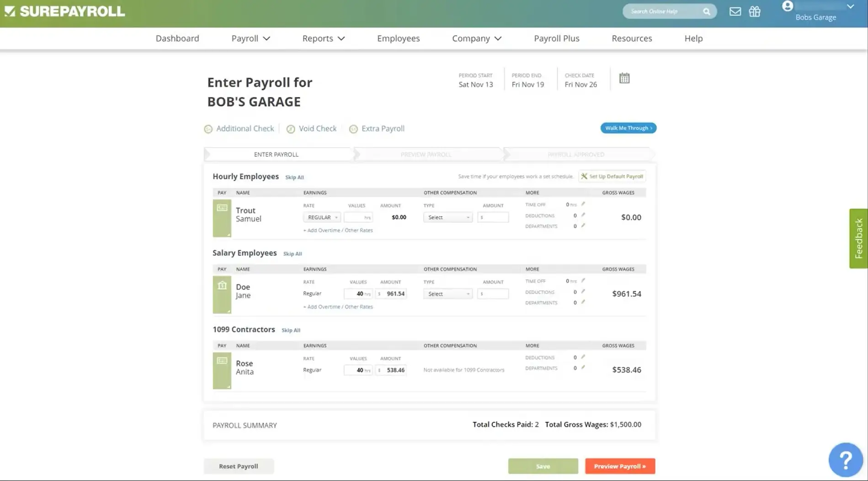Click the SurePayroll logo

(64, 11)
